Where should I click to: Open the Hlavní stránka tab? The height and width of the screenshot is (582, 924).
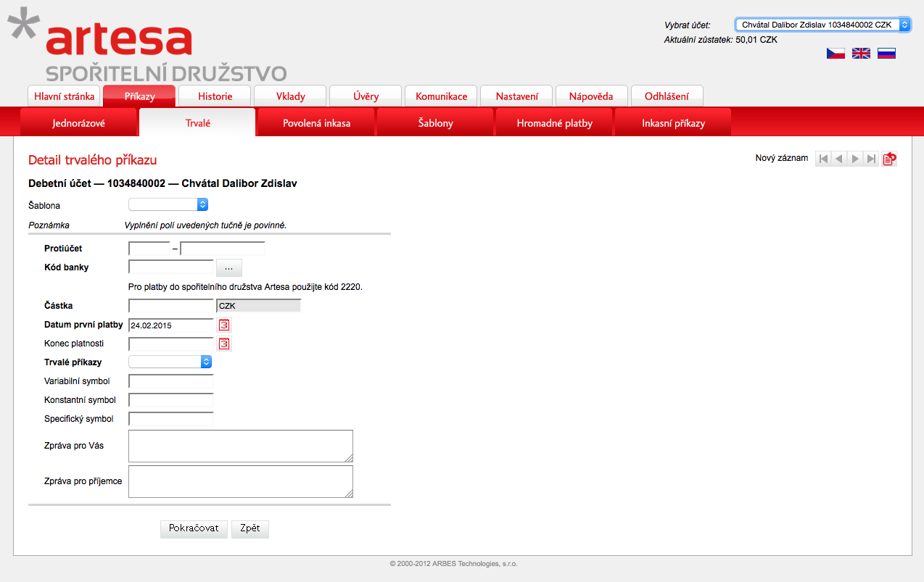(64, 96)
